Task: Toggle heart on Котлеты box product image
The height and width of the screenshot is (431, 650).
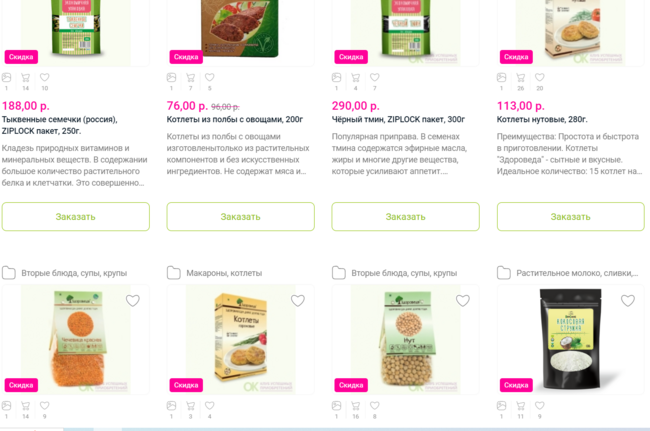Action: click(298, 300)
